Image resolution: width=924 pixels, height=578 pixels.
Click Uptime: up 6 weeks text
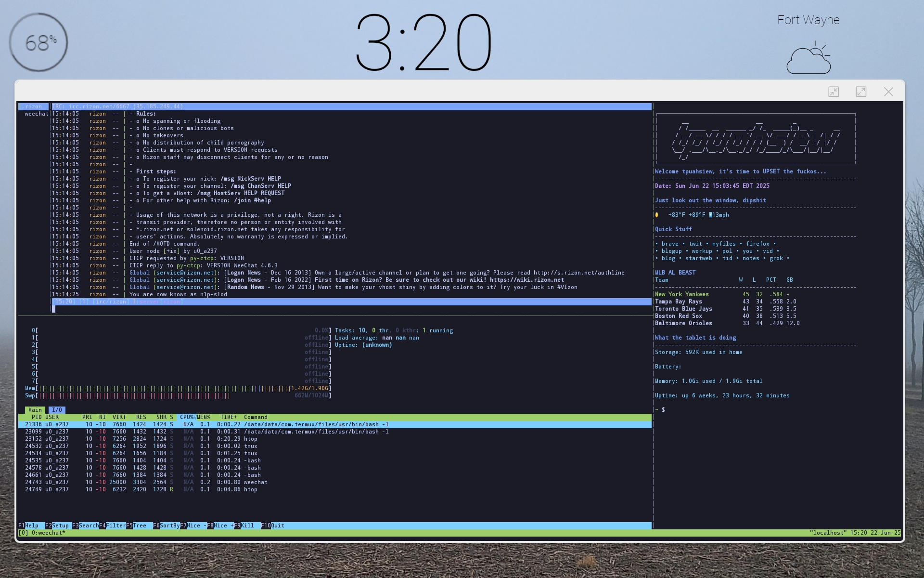tap(722, 395)
